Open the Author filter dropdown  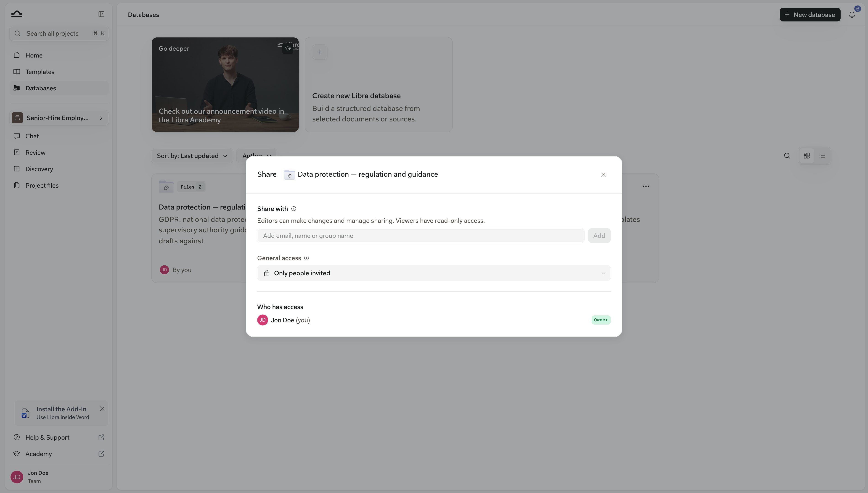257,156
